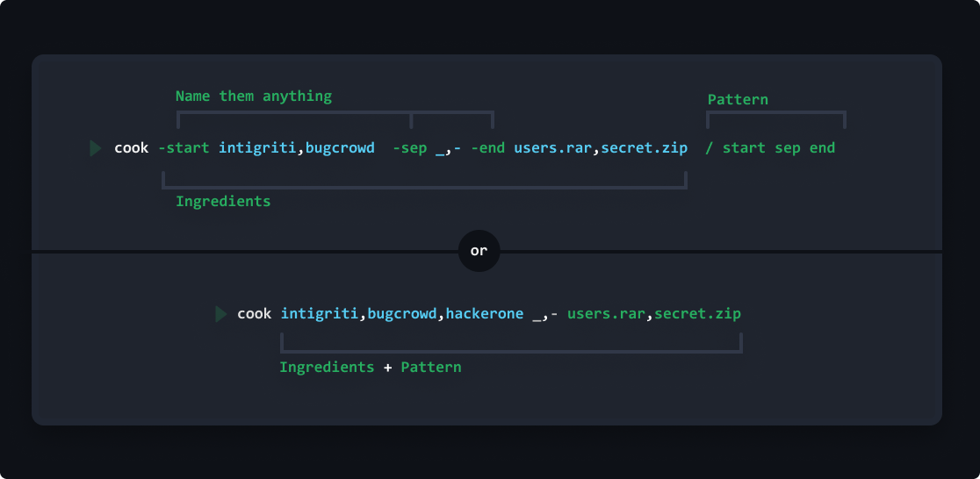The height and width of the screenshot is (479, 980).
Task: Click the word intigriti in first command
Action: [x=257, y=148]
